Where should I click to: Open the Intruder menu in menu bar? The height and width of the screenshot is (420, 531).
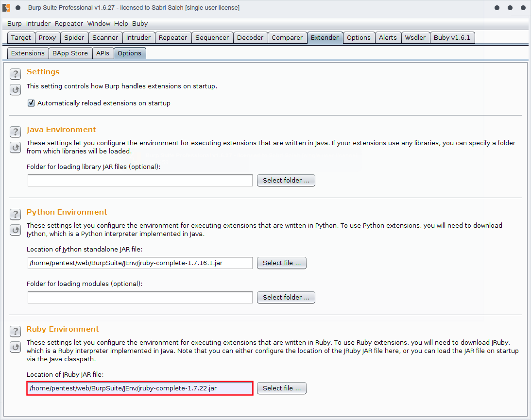[38, 23]
